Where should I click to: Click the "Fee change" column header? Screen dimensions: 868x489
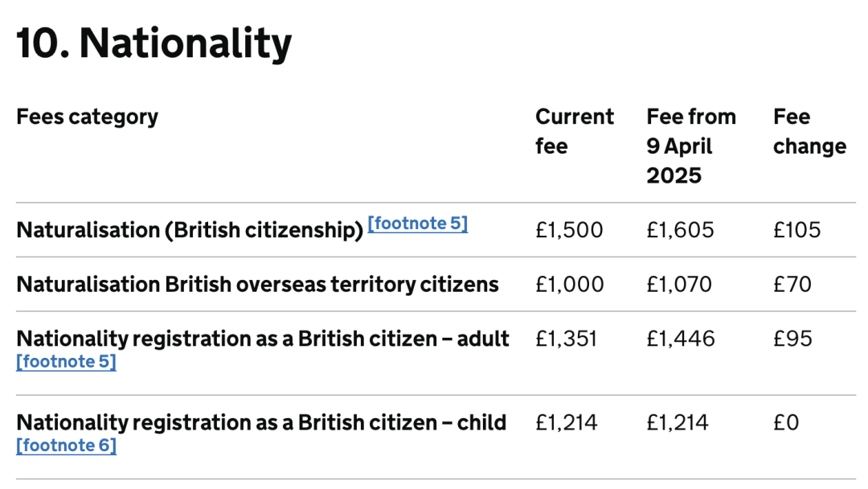click(809, 131)
